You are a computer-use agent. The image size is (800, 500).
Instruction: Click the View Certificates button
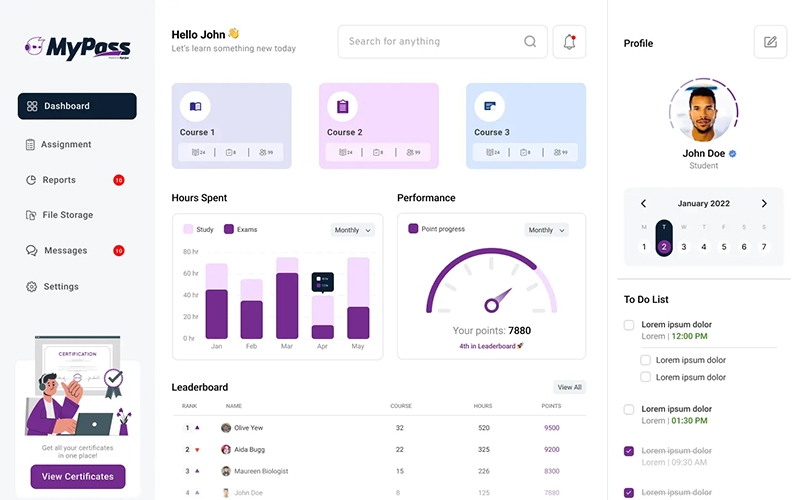pos(78,476)
